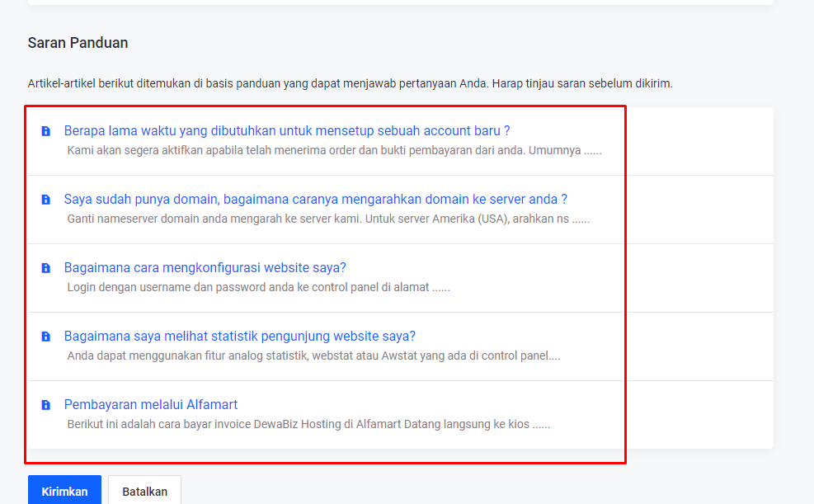Click the 'Saran Panduan' heading
Viewport: 814px width, 504px height.
coord(78,43)
